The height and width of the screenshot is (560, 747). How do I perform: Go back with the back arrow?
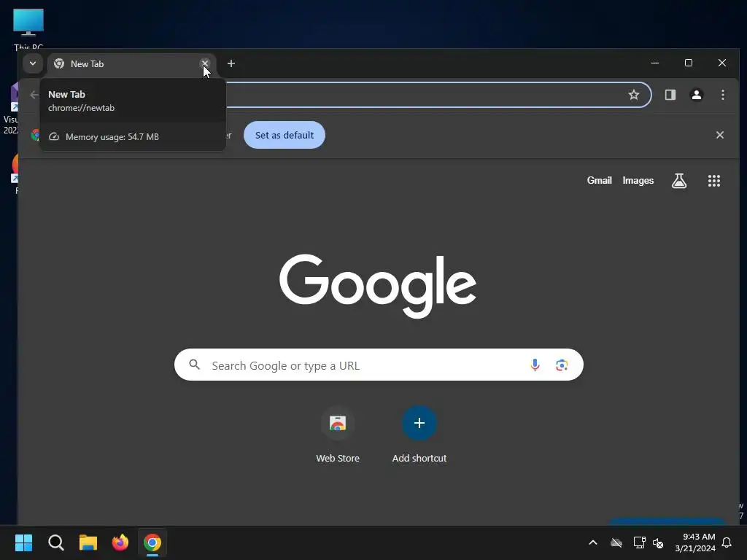[x=34, y=95]
